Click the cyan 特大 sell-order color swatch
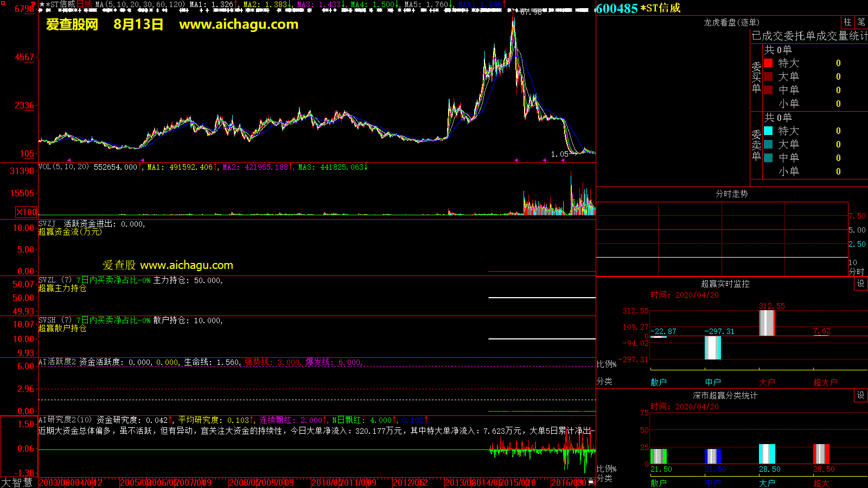This screenshot has height=488, width=868. 768,131
